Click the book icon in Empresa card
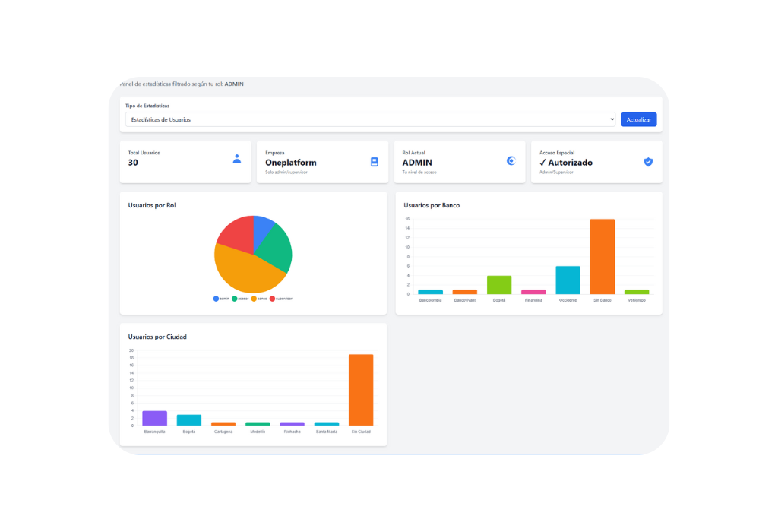778x532 pixels. 374,162
